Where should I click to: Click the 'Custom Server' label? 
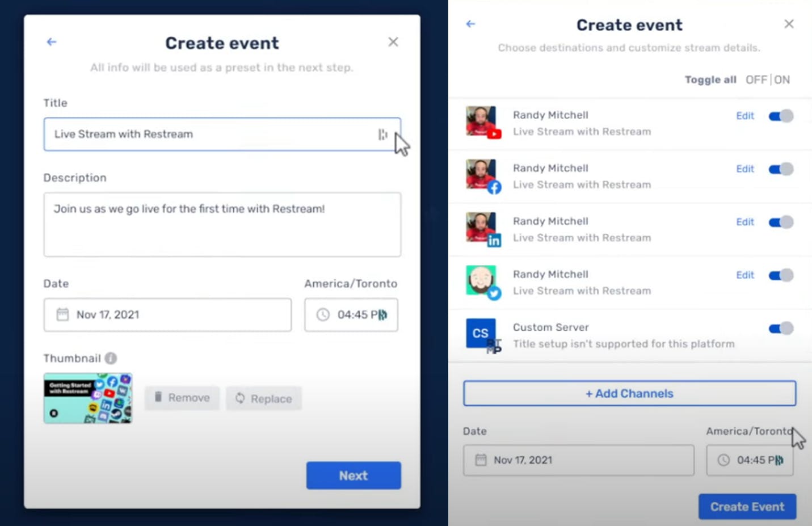[551, 327]
